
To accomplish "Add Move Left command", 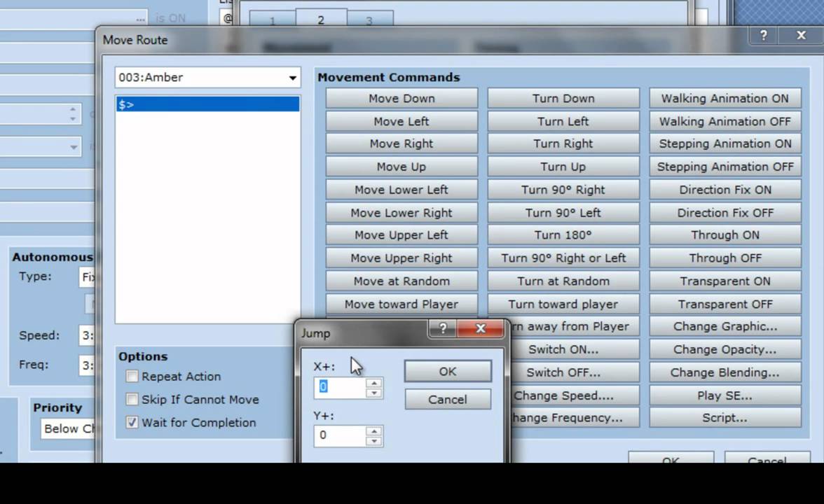I will (401, 121).
